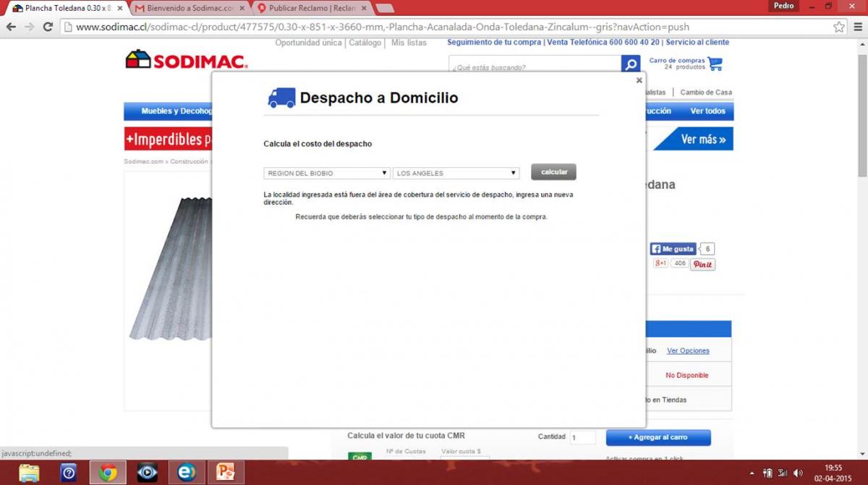Click the calcular button

tap(553, 172)
